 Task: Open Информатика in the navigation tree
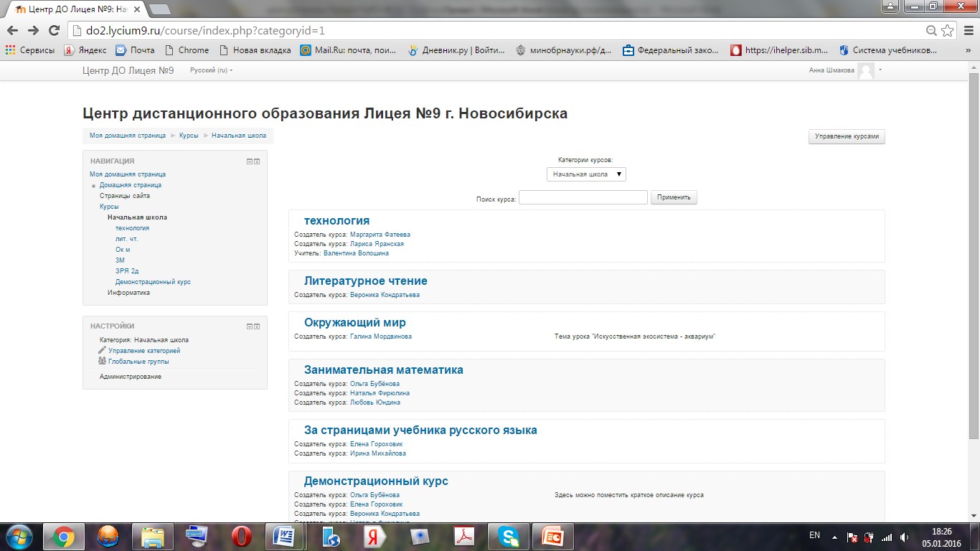click(x=128, y=293)
